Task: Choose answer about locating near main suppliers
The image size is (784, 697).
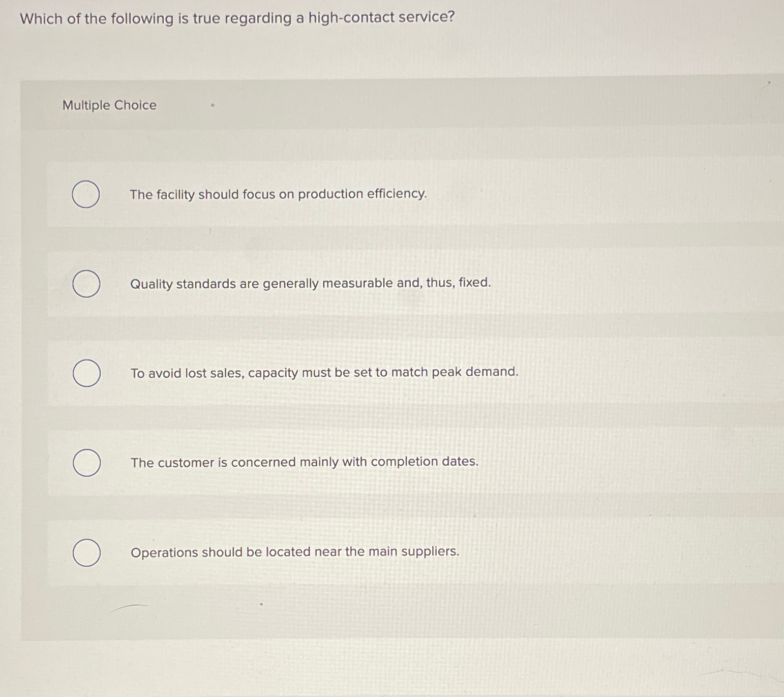Action: (294, 552)
